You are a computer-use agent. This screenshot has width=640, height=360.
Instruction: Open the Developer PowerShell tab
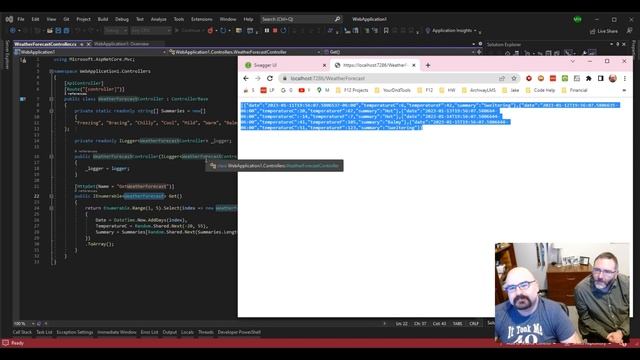(239, 332)
